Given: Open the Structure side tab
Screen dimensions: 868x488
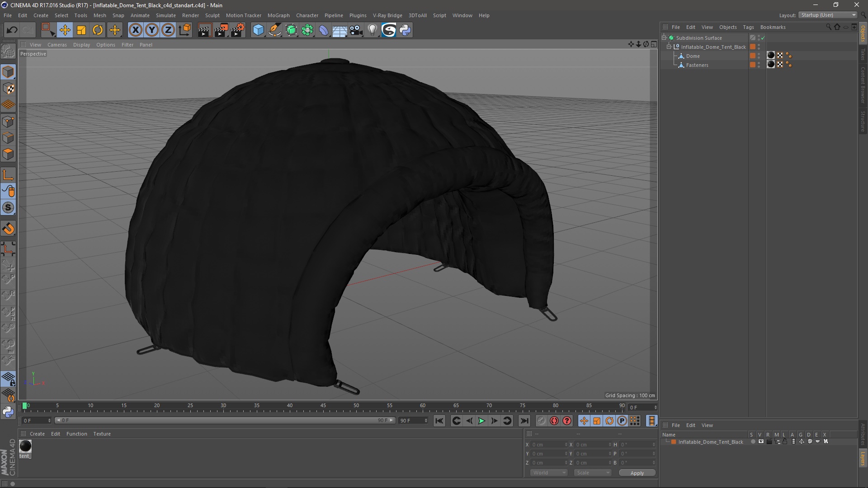Looking at the screenshot, I should coord(863,121).
